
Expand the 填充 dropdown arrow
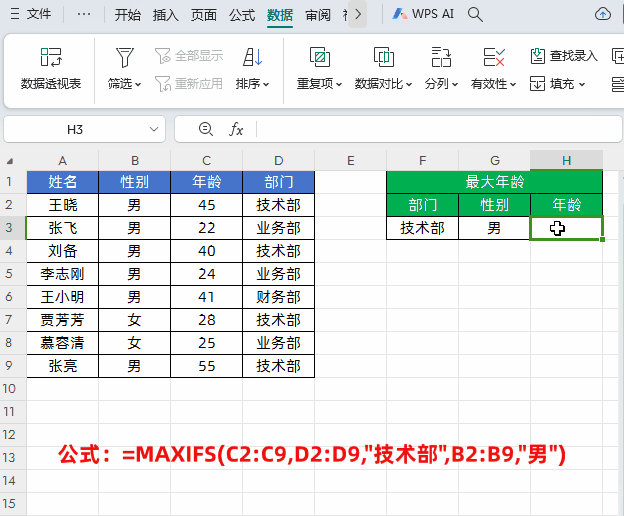(x=581, y=84)
